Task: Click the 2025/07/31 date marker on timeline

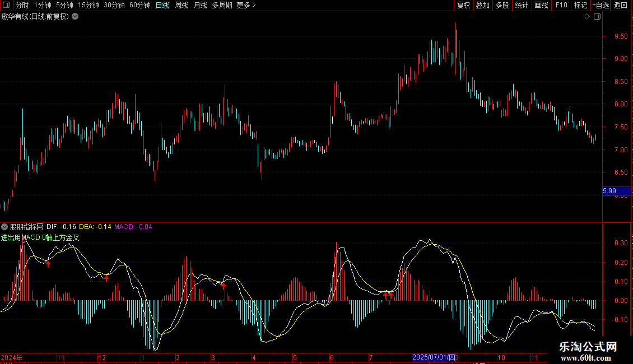Action: tap(434, 357)
